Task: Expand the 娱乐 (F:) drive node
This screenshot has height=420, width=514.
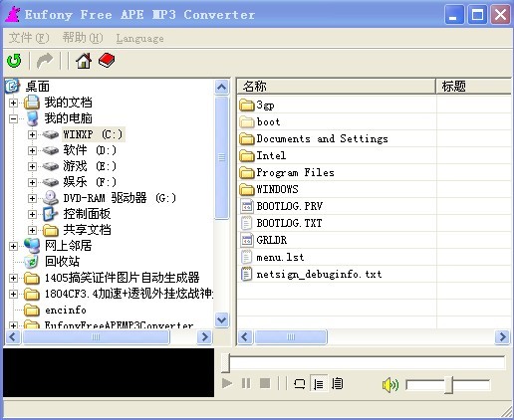Action: click(32, 182)
